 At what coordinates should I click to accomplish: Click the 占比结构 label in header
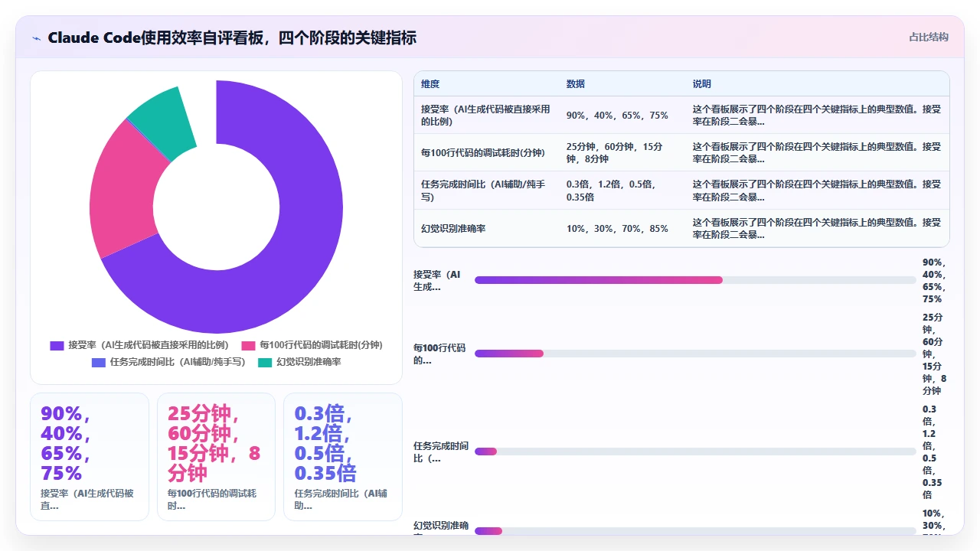pos(929,37)
